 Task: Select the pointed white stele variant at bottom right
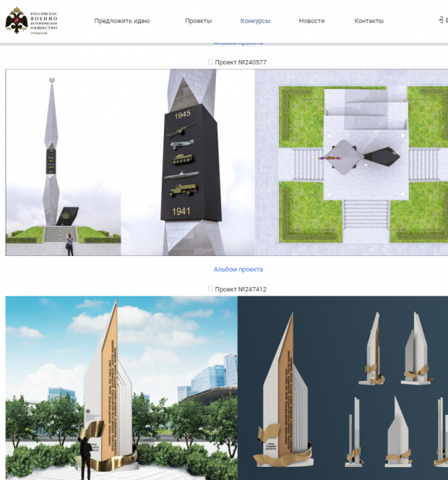(x=398, y=431)
